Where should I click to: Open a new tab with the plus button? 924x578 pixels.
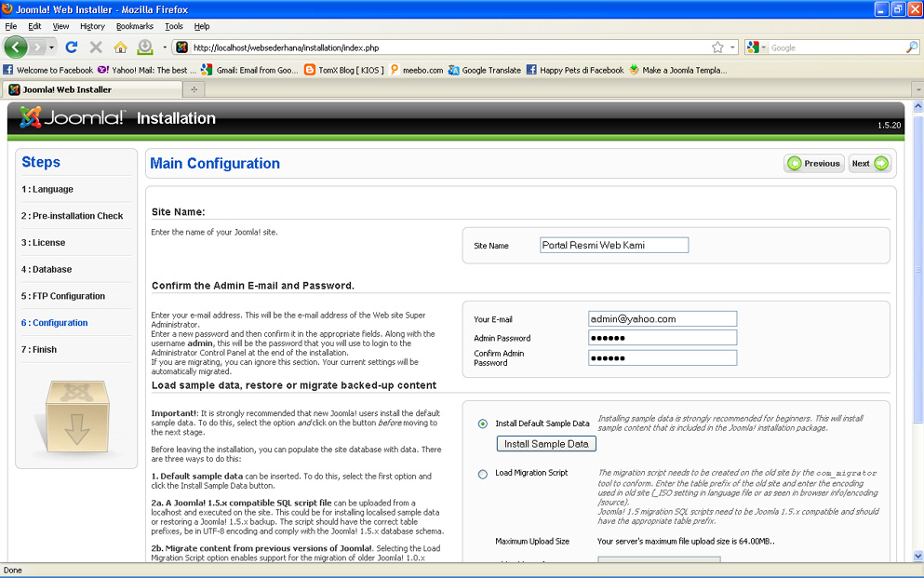194,89
